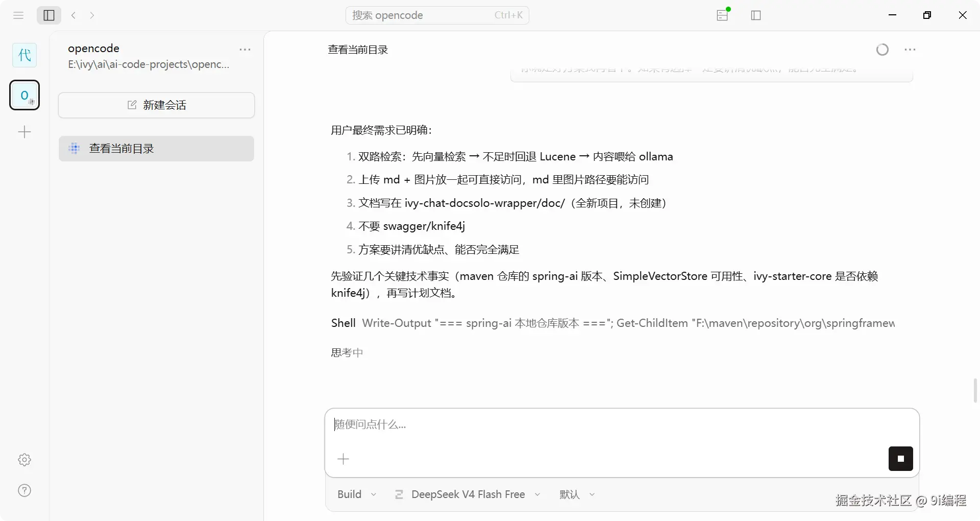Click the project path E:\ivy\ai text
This screenshot has height=521, width=980.
(x=149, y=64)
